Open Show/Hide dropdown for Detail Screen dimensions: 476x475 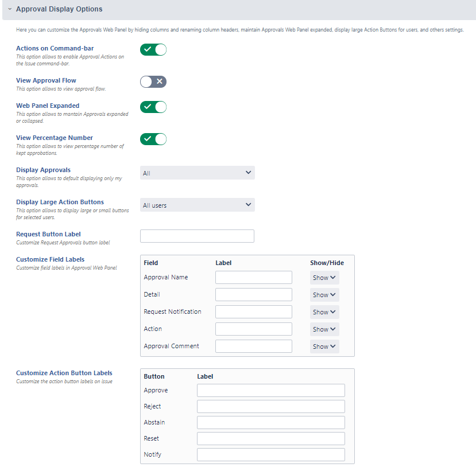coord(324,295)
